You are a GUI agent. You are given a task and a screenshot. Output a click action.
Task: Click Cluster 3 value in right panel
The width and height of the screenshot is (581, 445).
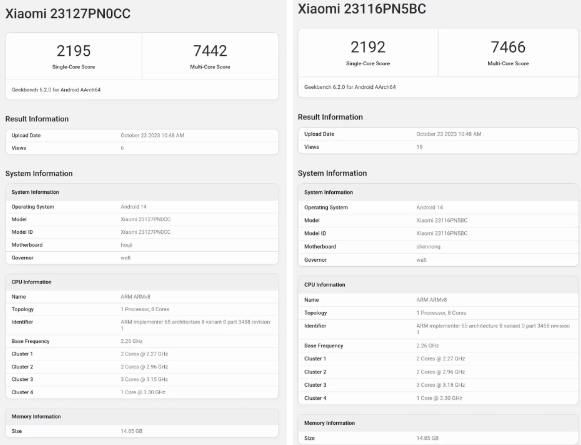(x=441, y=385)
